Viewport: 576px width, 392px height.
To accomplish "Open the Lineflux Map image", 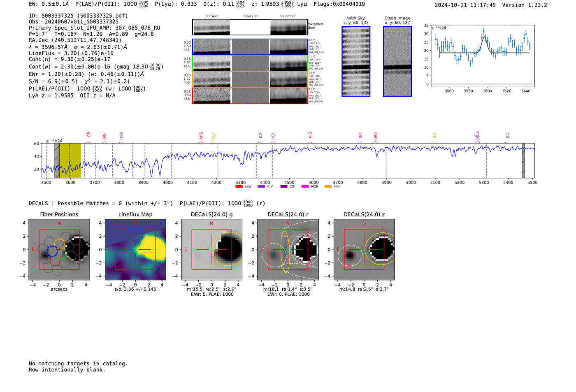I will click(x=135, y=249).
